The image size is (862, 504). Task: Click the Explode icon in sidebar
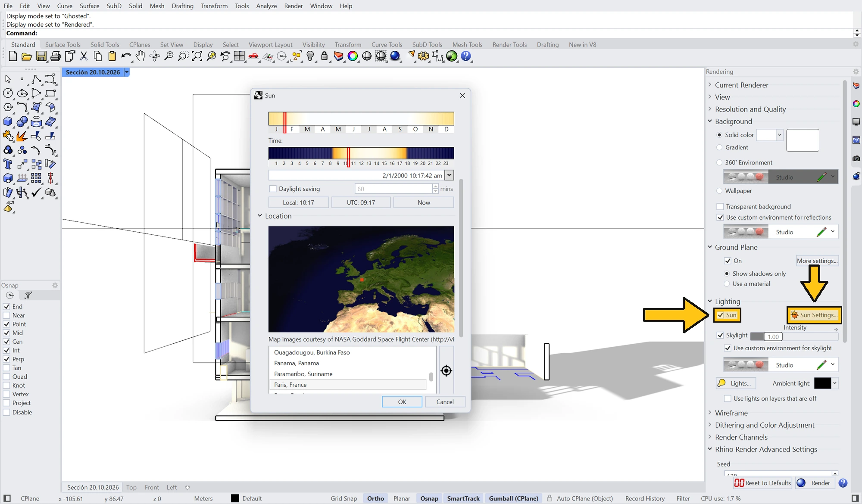[22, 136]
